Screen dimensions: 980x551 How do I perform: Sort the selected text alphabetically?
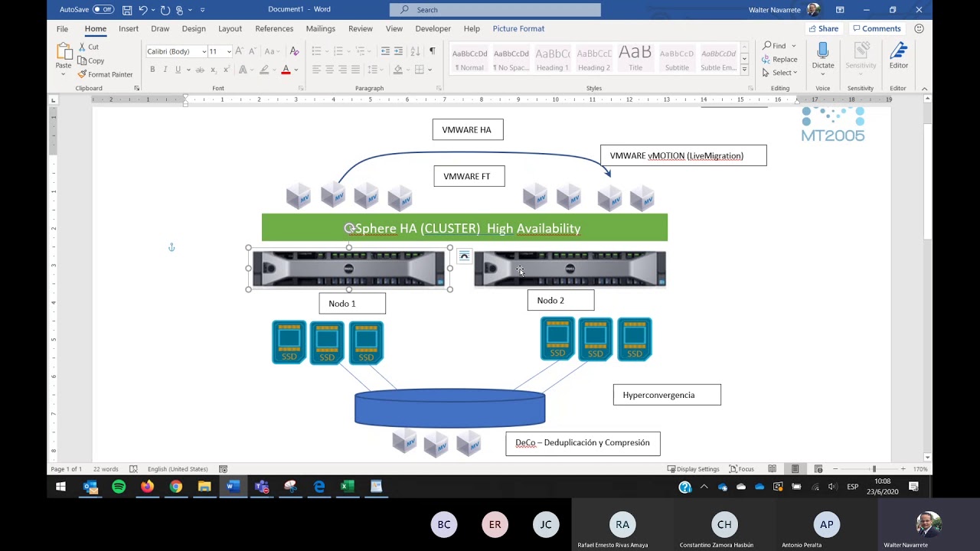click(416, 51)
